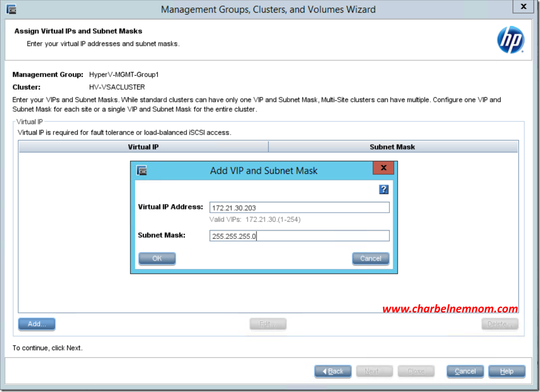
Task: Click the Virtual IP Address label
Action: click(170, 207)
